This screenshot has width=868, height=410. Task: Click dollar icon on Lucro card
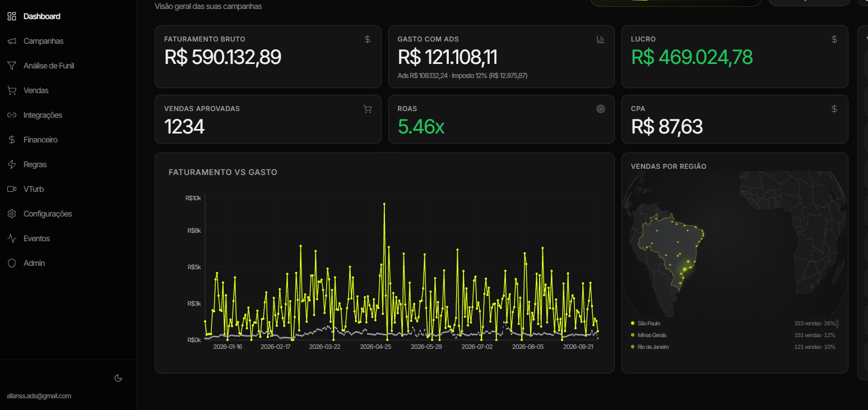coord(834,39)
